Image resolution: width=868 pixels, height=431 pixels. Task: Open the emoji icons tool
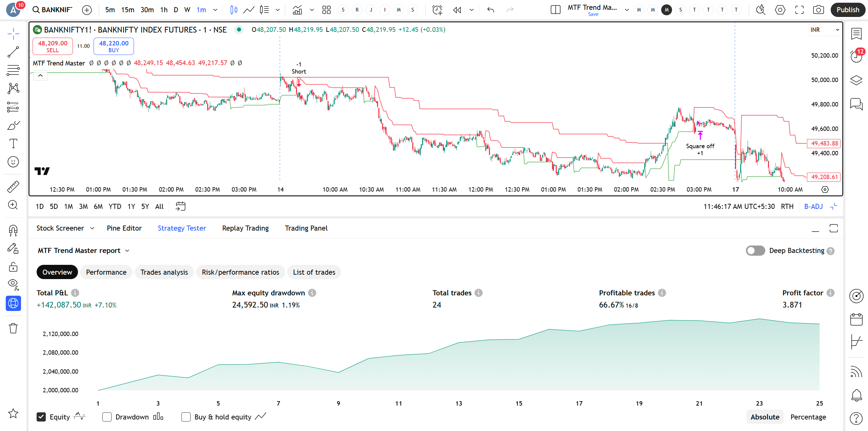tap(13, 162)
